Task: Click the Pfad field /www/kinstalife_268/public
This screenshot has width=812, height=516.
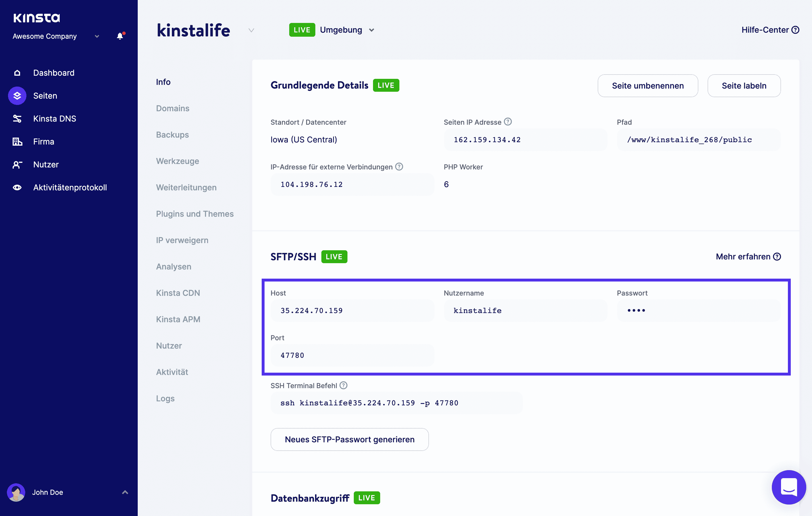Action: click(698, 139)
